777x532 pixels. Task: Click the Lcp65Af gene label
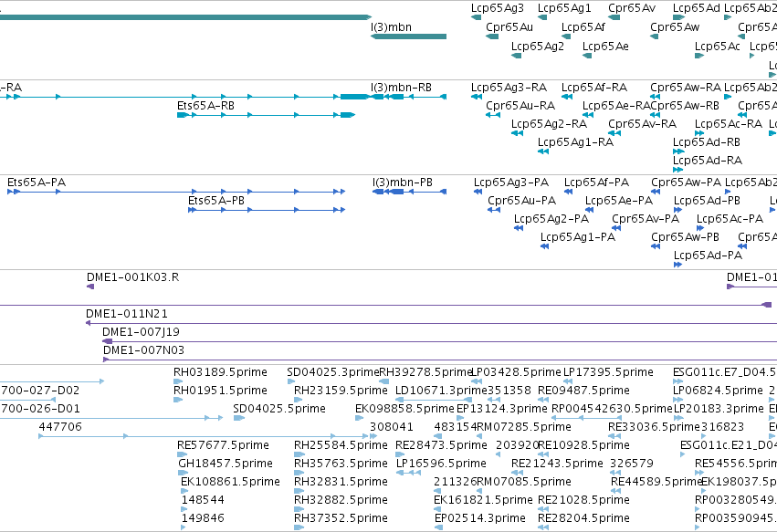tap(583, 27)
